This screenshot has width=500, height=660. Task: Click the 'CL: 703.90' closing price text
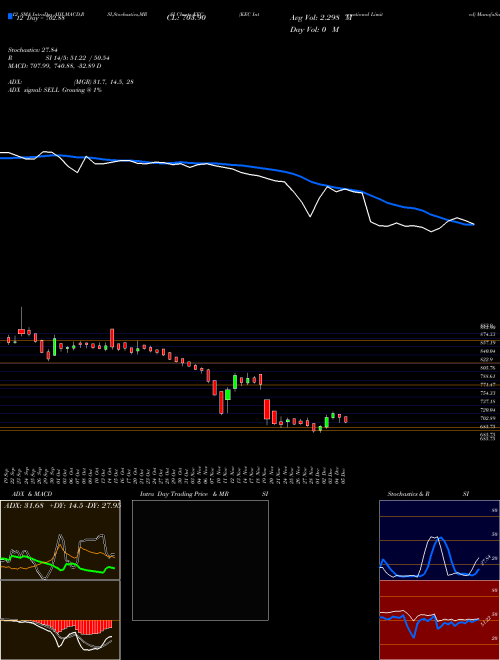coord(188,18)
